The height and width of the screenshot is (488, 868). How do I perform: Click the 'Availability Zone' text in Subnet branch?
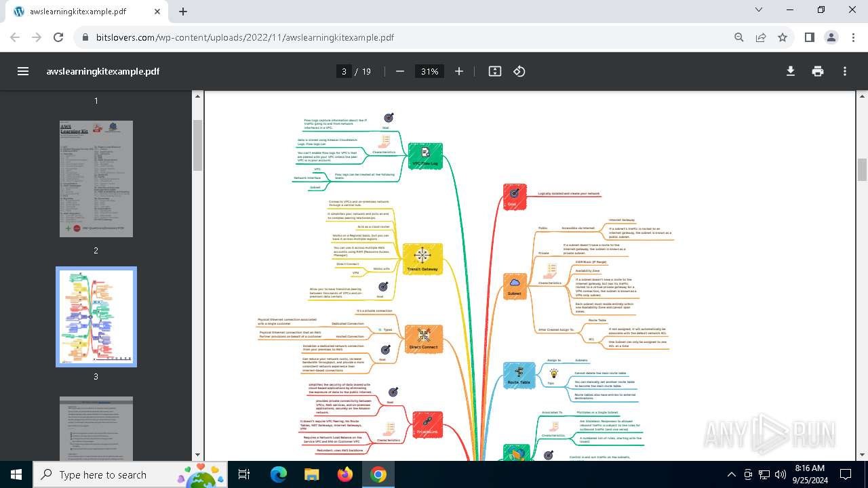(587, 270)
